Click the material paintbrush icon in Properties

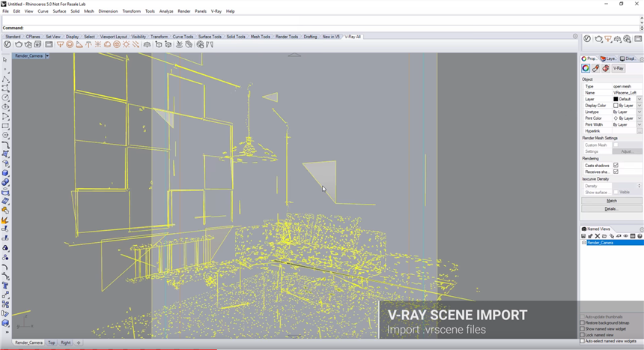(x=596, y=68)
